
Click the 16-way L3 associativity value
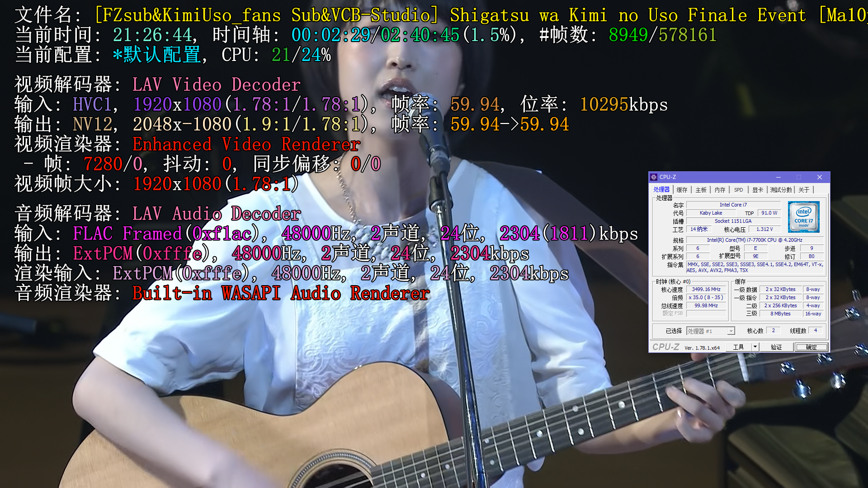point(813,314)
